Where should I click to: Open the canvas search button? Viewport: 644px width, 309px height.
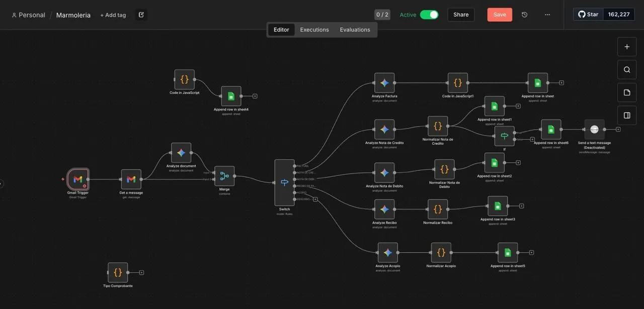[627, 70]
